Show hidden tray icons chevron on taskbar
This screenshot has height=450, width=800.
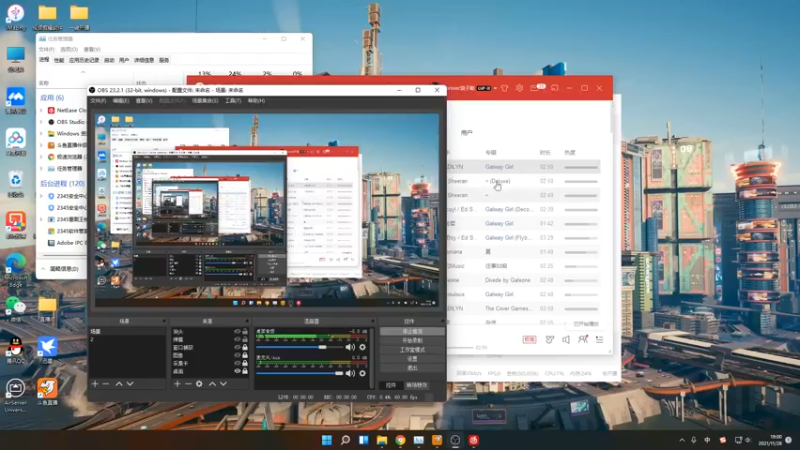pyautogui.click(x=682, y=440)
